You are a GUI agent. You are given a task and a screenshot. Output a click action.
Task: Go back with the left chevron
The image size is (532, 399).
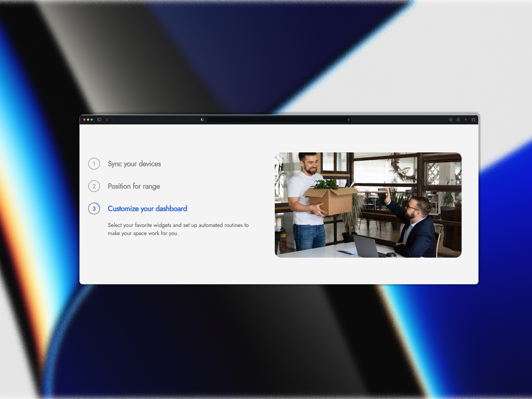107,120
